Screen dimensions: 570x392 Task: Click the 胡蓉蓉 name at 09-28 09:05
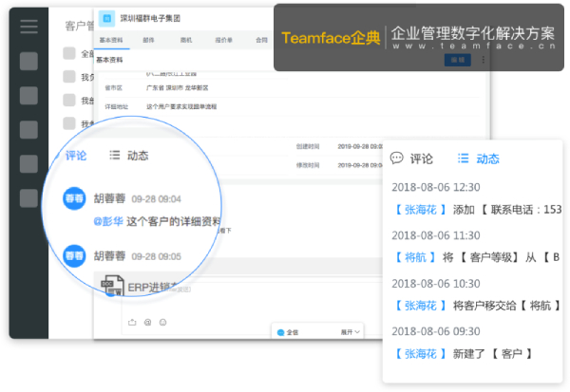click(109, 255)
